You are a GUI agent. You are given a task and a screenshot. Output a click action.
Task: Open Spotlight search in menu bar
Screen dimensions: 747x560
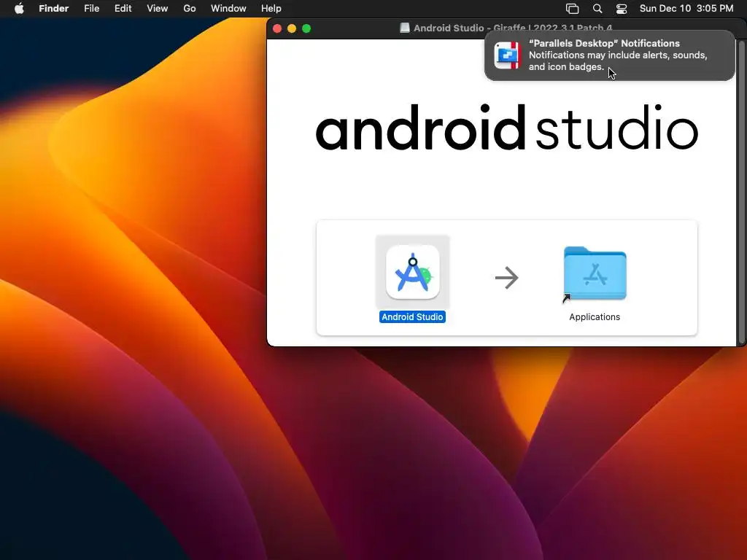597,9
